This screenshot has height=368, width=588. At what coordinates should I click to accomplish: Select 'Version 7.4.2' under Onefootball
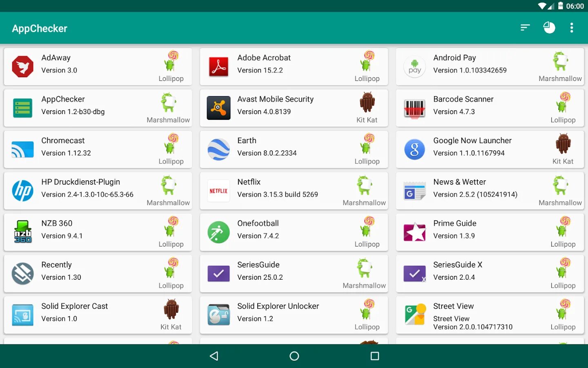pyautogui.click(x=258, y=236)
